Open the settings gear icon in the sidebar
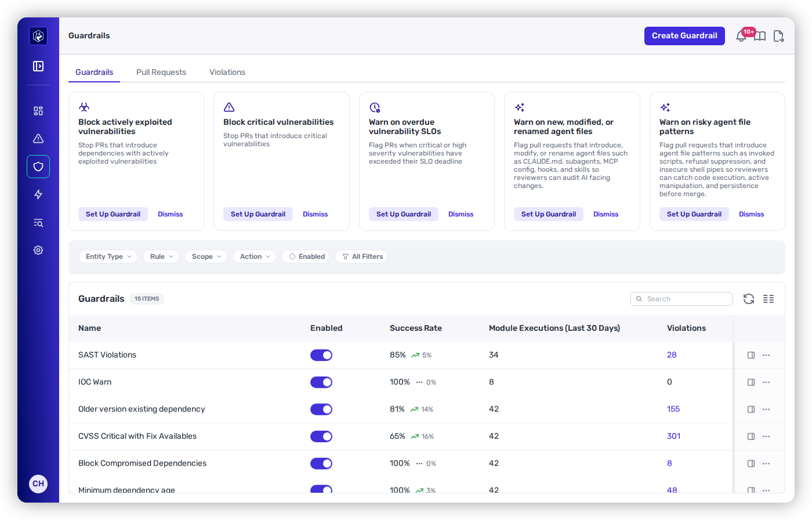 point(38,250)
